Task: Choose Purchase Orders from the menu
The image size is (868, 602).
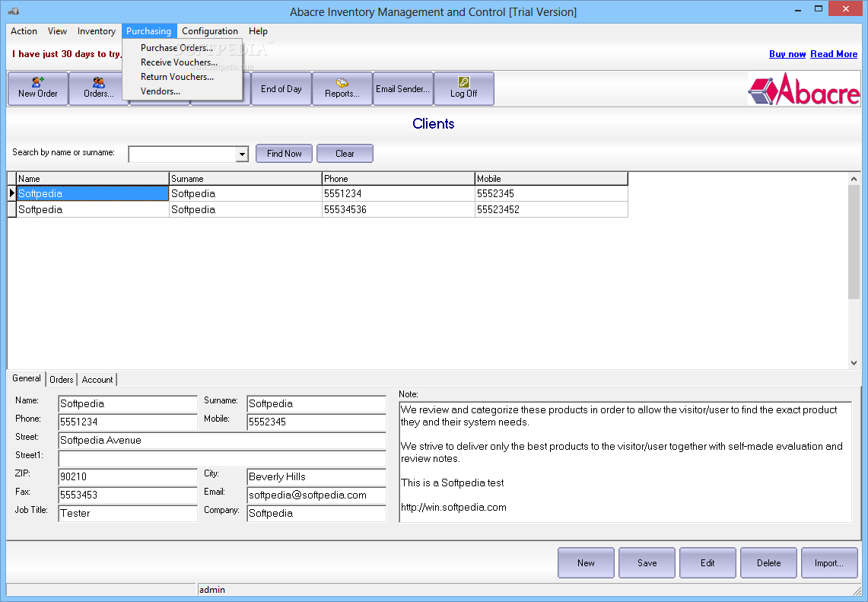Action: [182, 48]
